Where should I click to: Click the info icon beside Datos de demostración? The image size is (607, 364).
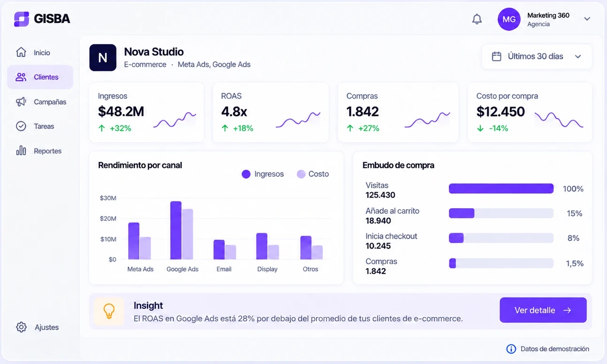[511, 349]
